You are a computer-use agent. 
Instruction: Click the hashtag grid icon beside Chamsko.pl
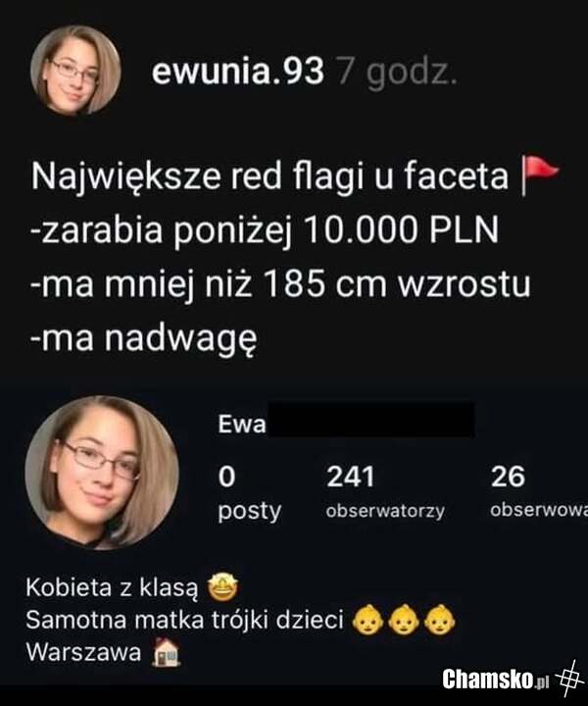(569, 676)
